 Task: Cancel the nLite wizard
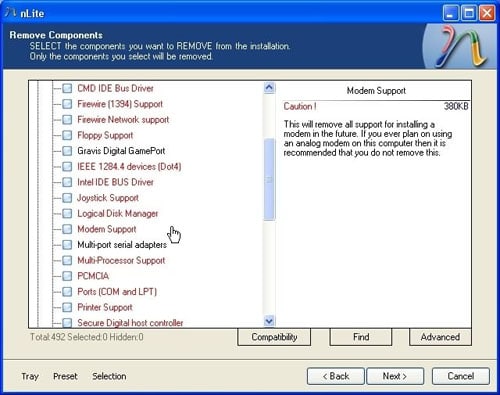[x=461, y=376]
